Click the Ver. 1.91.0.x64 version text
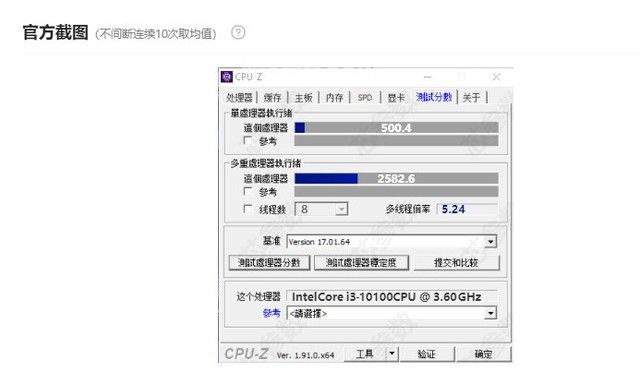 coord(305,355)
